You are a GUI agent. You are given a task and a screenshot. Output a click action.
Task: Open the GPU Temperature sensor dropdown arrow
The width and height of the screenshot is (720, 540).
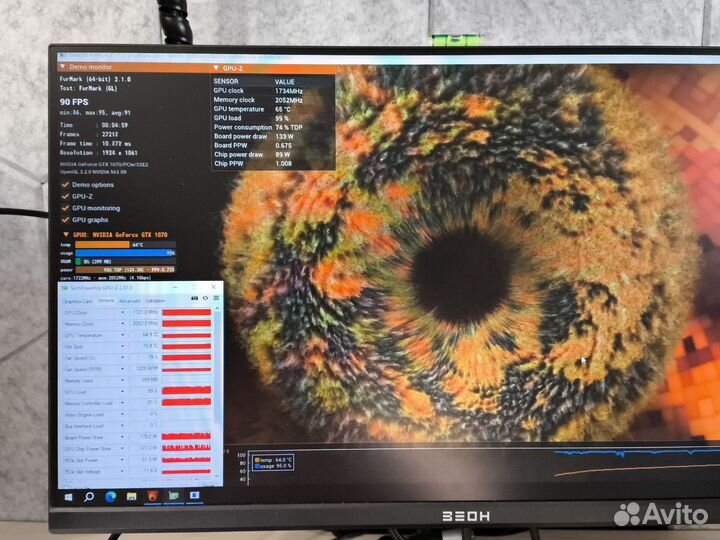click(124, 335)
